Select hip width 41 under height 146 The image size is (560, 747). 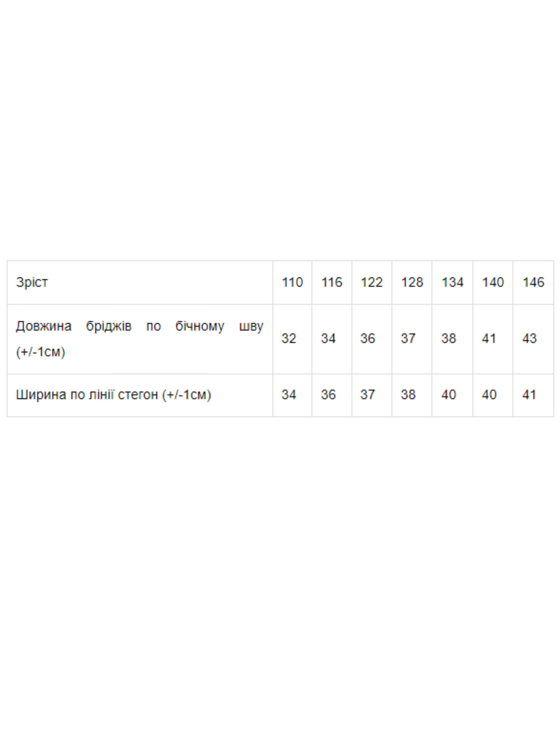529,395
